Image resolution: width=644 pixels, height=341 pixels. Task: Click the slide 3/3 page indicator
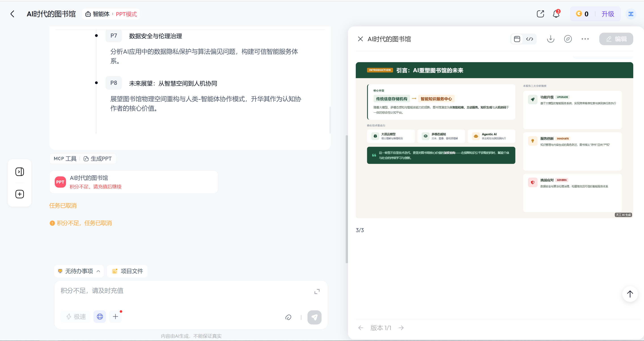[x=360, y=230]
